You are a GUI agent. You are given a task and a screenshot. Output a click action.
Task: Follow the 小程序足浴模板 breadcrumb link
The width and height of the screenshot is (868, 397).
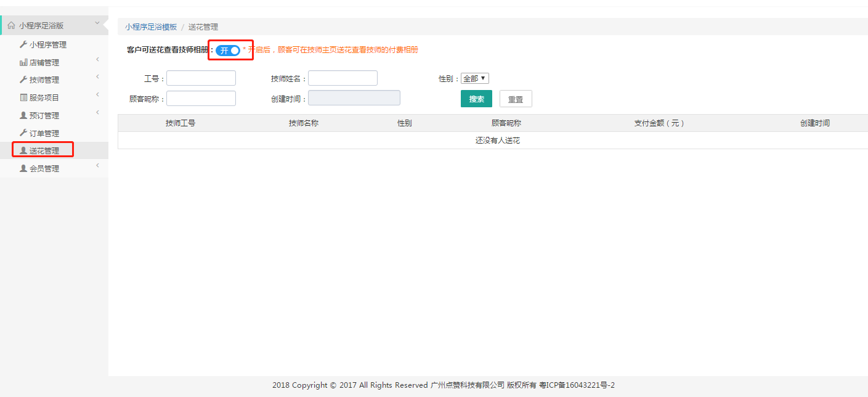click(151, 27)
